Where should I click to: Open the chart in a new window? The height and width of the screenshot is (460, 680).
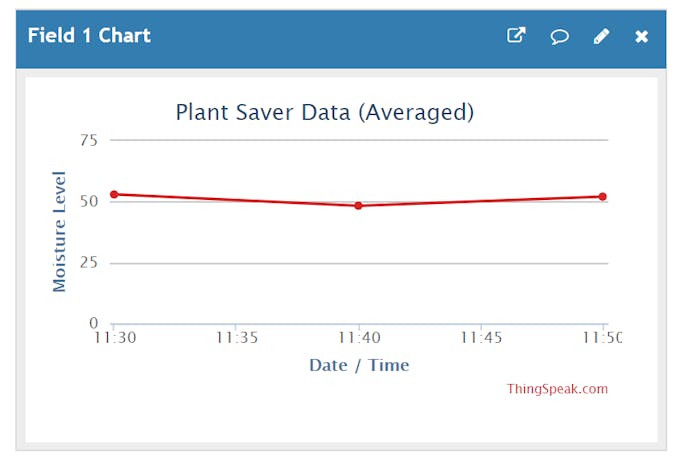pyautogui.click(x=516, y=35)
